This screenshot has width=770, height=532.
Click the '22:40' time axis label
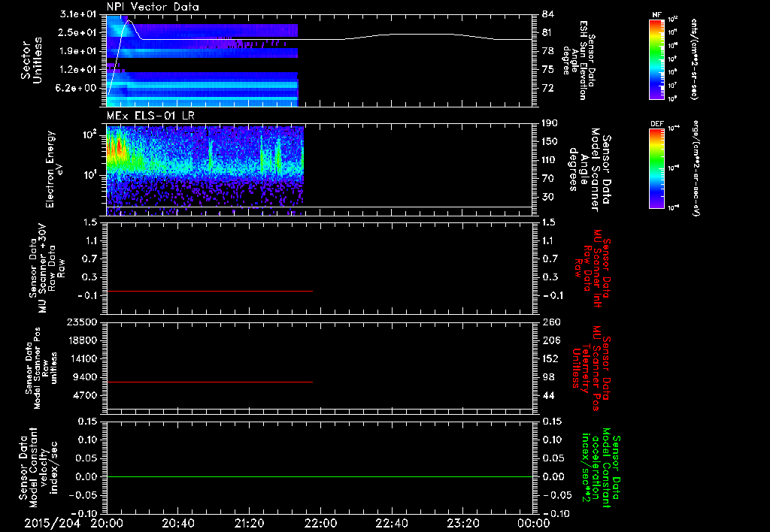point(391,523)
